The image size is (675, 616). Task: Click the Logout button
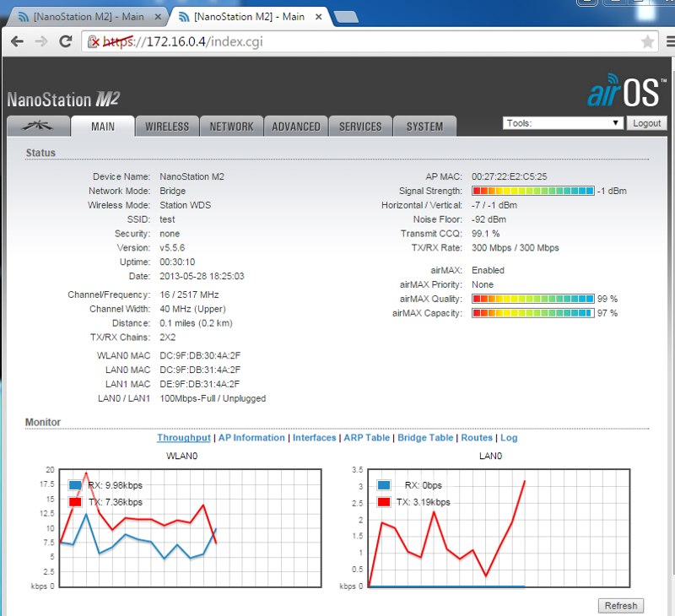646,122
